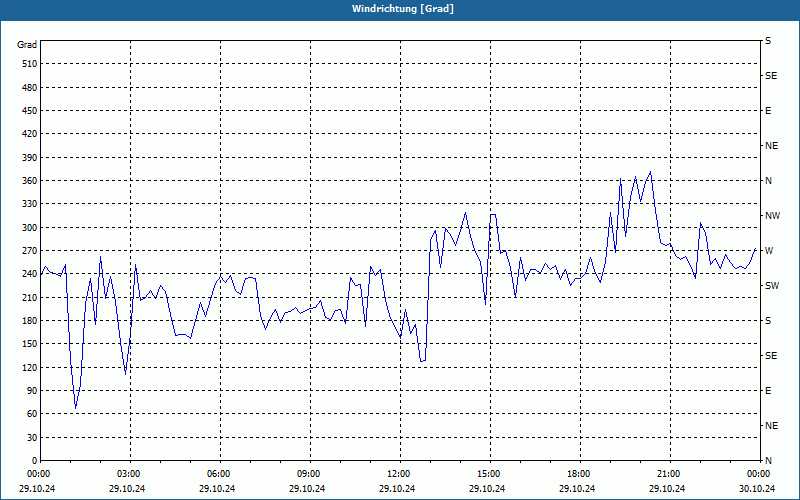Select the 09:00 time label

coord(309,473)
